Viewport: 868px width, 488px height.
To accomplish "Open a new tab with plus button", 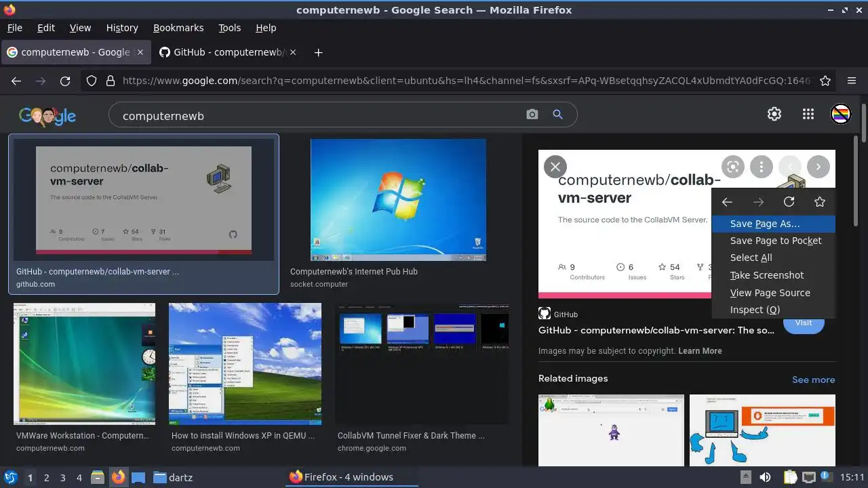I will coord(318,52).
